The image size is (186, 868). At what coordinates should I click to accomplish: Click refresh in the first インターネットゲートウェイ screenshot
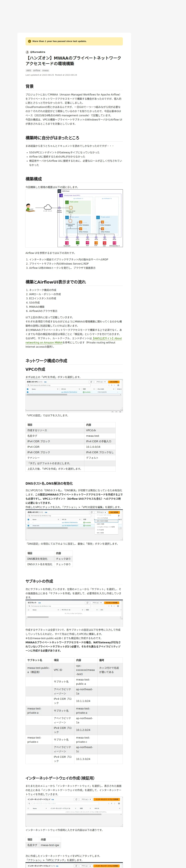(76, 799)
